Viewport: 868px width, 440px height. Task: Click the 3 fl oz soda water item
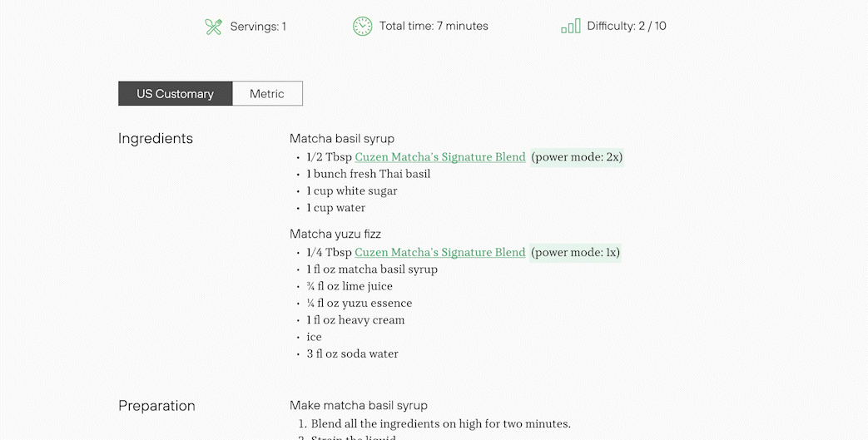pyautogui.click(x=353, y=353)
